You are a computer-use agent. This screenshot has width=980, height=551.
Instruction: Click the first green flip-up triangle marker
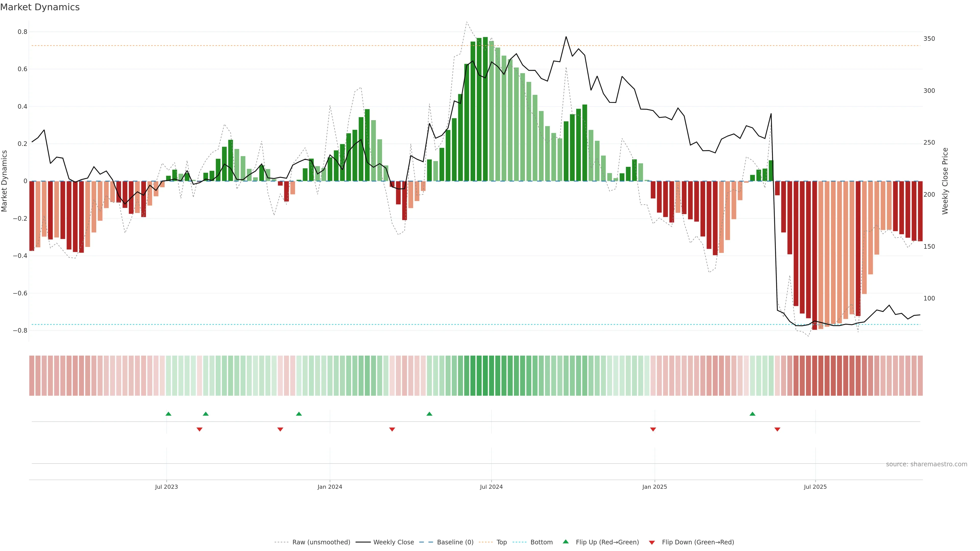pos(168,414)
